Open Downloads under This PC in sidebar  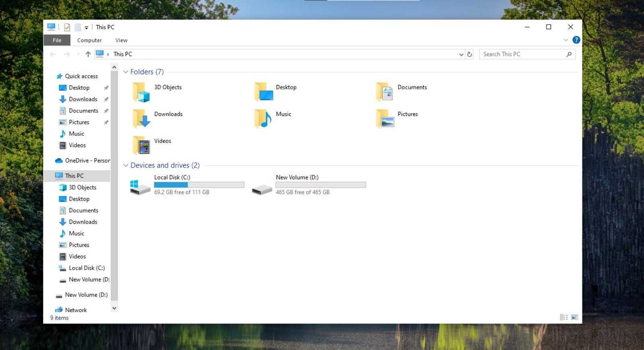[78, 222]
